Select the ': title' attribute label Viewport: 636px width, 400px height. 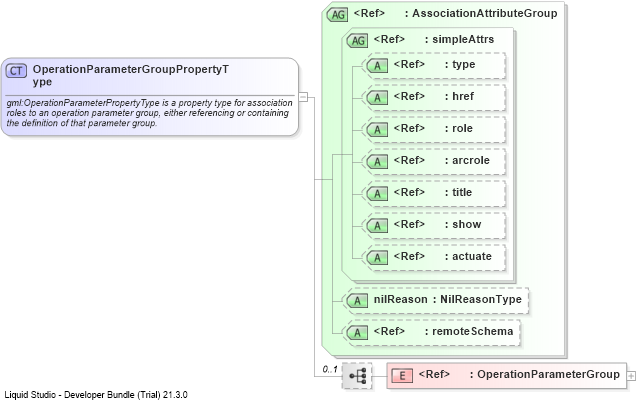coord(458,192)
